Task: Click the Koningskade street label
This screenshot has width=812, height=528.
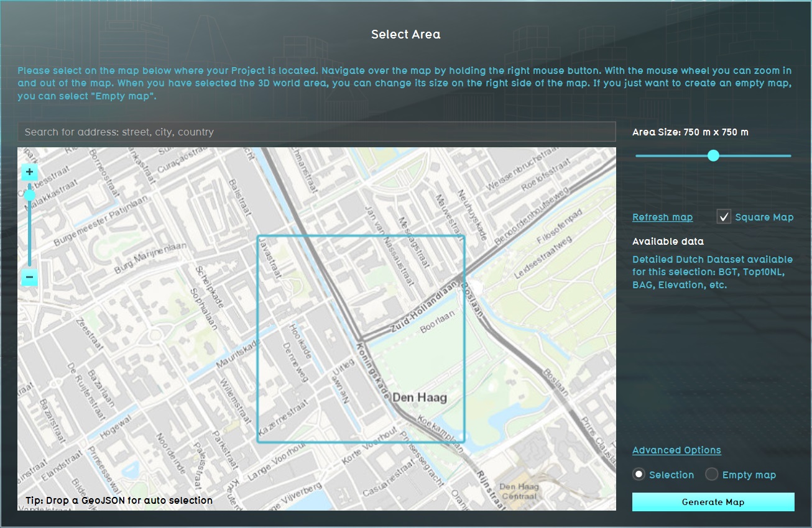Action: point(373,371)
